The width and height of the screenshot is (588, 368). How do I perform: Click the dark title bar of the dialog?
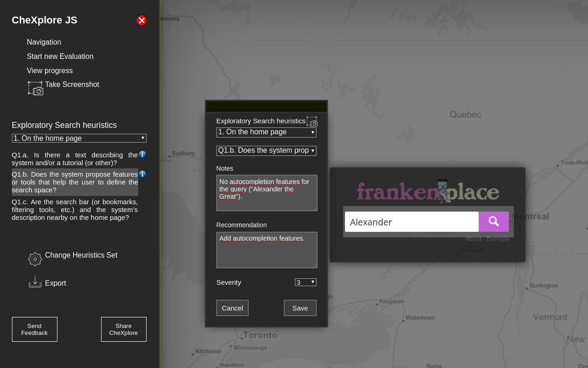tap(266, 107)
